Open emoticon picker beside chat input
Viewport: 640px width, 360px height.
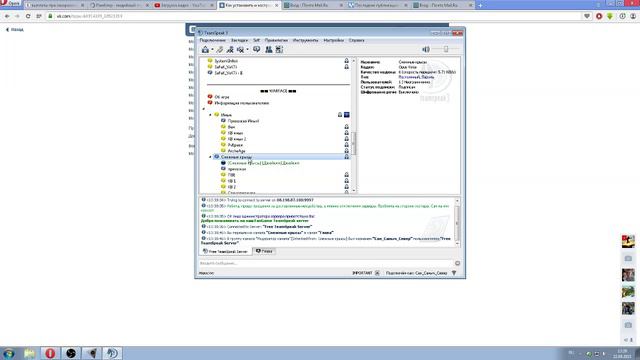(x=457, y=263)
